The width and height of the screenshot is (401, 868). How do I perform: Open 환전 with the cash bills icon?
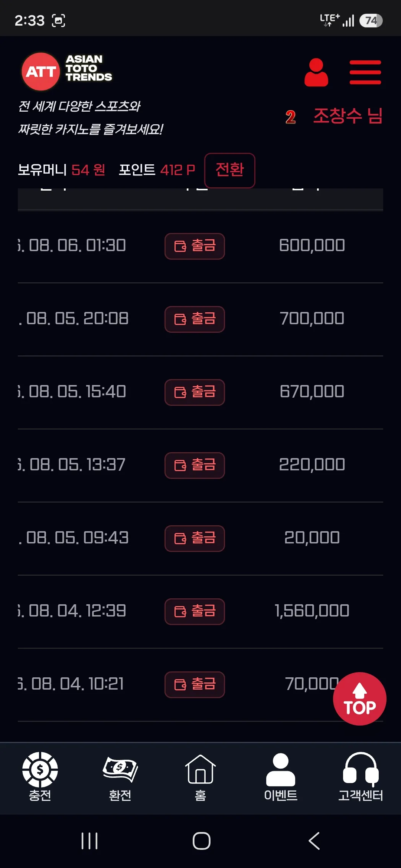click(120, 777)
